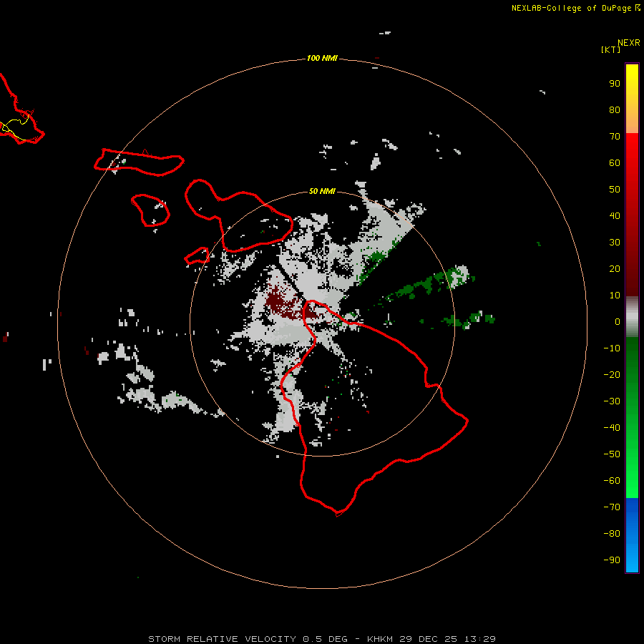The height and width of the screenshot is (644, 644).
Task: Pick the yellow top segment of color bar
Action: (x=632, y=99)
